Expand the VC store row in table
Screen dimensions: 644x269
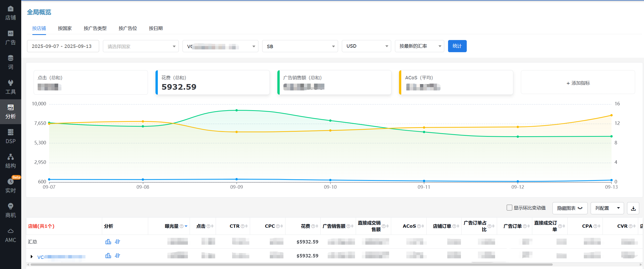tap(32, 257)
